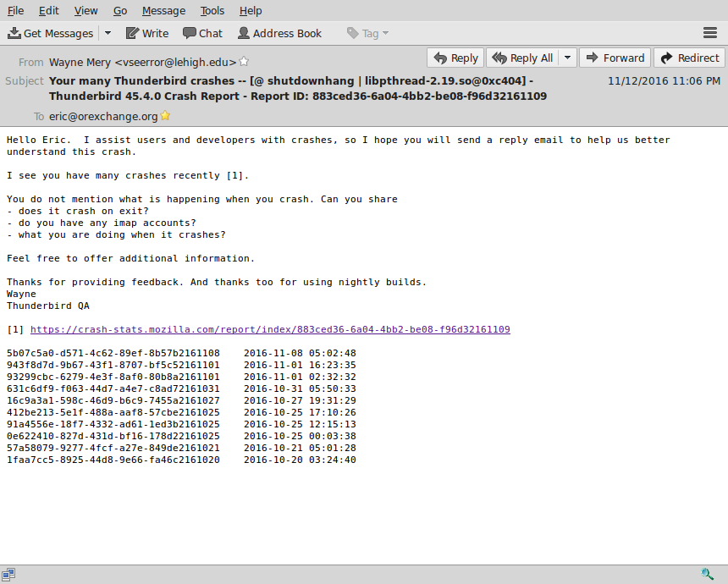This screenshot has height=584, width=728.
Task: Open the Help menu
Action: point(251,11)
